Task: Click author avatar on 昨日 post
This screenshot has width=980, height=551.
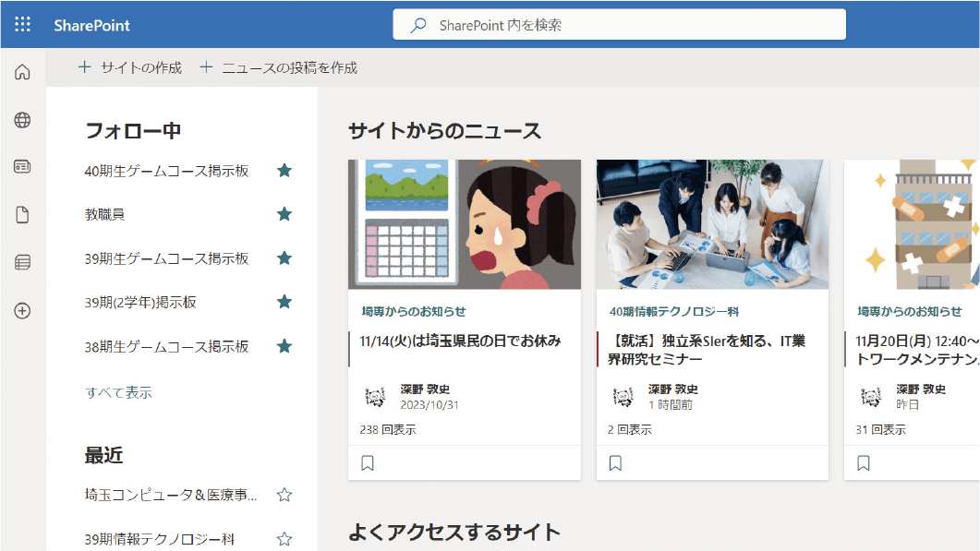Action: pyautogui.click(x=871, y=396)
